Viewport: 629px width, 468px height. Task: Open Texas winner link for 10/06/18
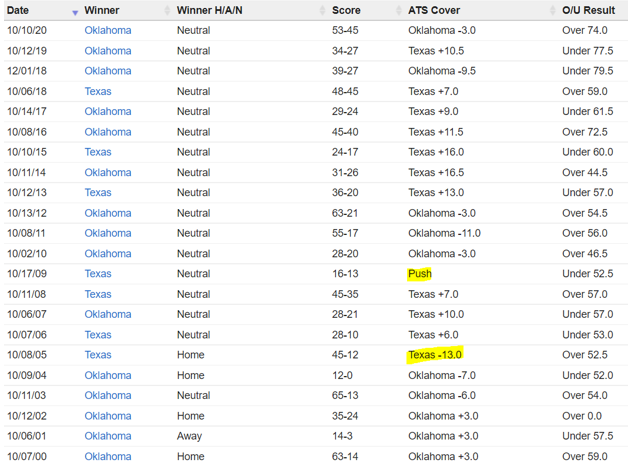coord(98,91)
